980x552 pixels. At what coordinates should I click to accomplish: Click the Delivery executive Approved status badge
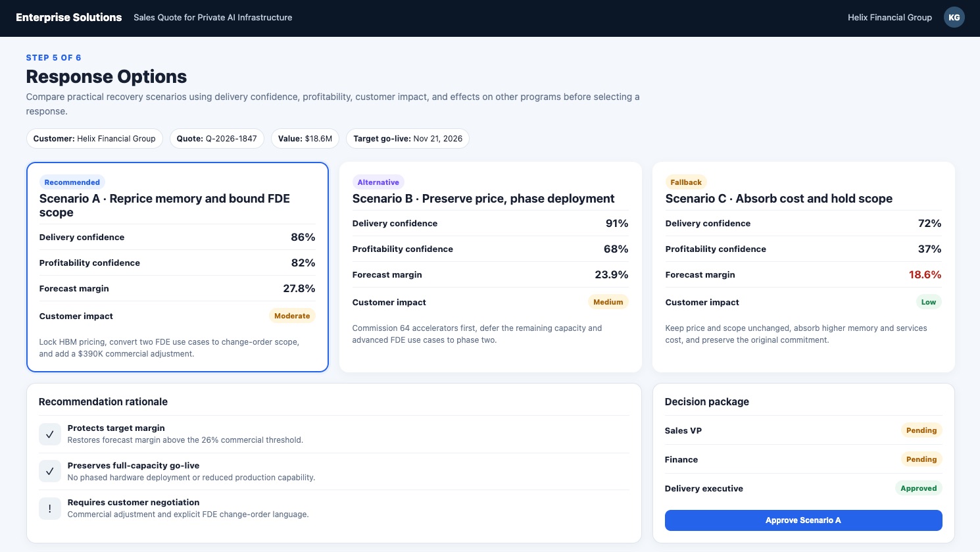point(918,488)
